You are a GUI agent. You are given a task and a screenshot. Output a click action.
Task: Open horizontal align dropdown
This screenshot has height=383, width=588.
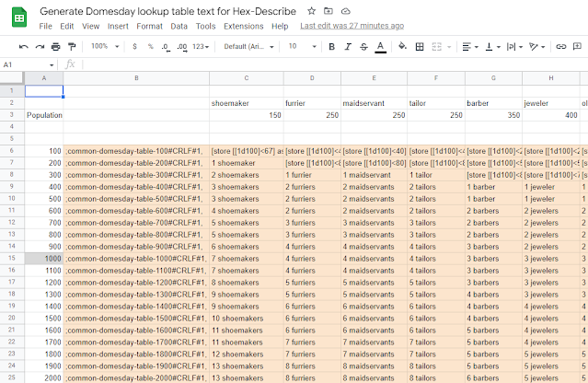470,47
